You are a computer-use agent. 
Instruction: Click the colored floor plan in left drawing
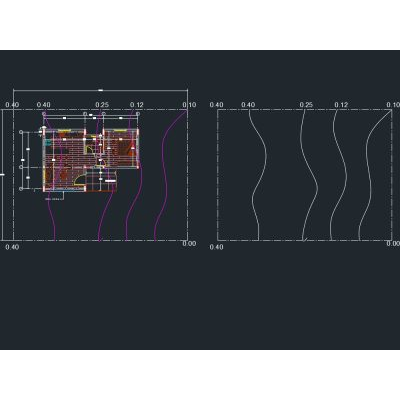[91, 160]
